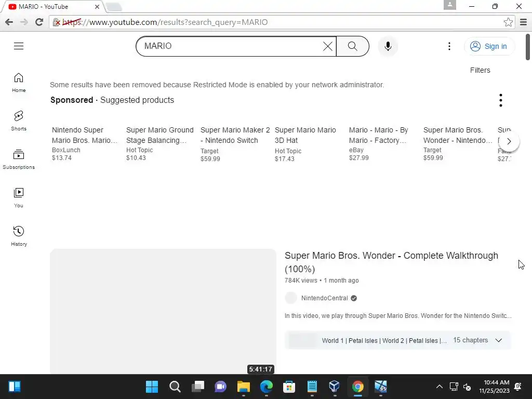The image size is (532, 399).
Task: Open Chrome profile user button
Action: coord(449,5)
